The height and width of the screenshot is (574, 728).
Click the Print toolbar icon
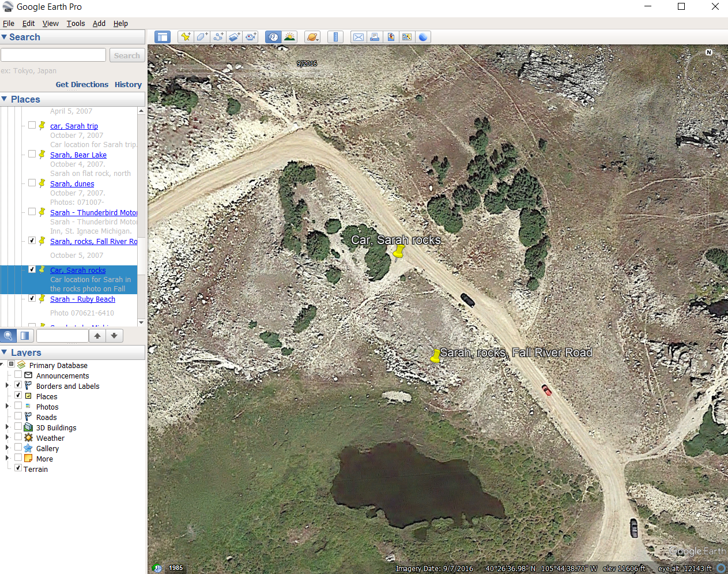(x=375, y=37)
